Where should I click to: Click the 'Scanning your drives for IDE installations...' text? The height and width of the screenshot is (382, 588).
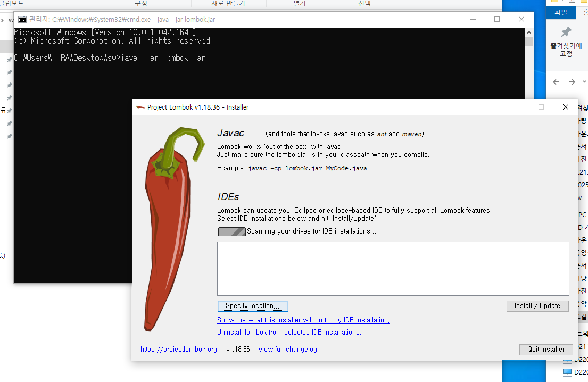[x=312, y=231]
